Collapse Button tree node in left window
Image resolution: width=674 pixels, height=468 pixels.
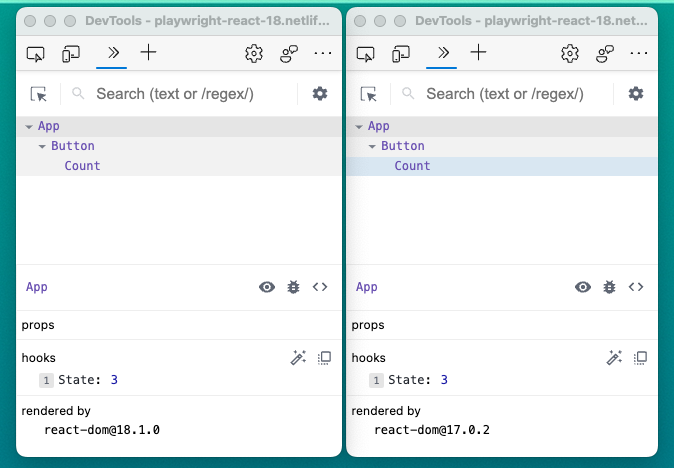(x=42, y=147)
